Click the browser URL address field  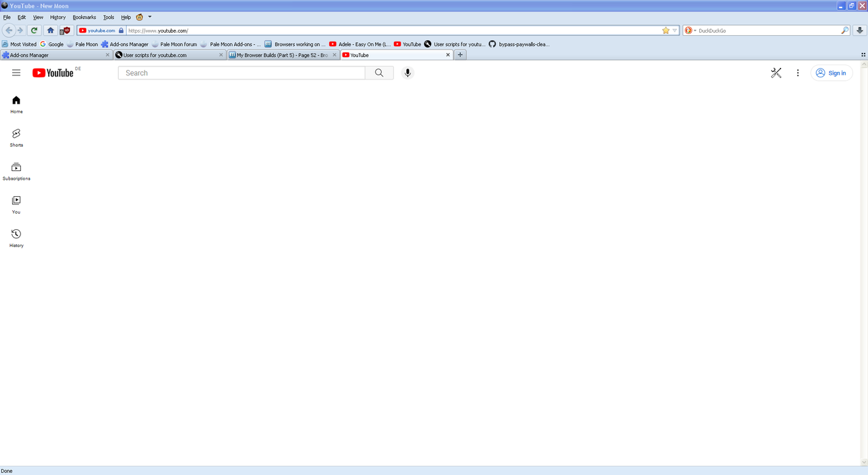pos(393,31)
